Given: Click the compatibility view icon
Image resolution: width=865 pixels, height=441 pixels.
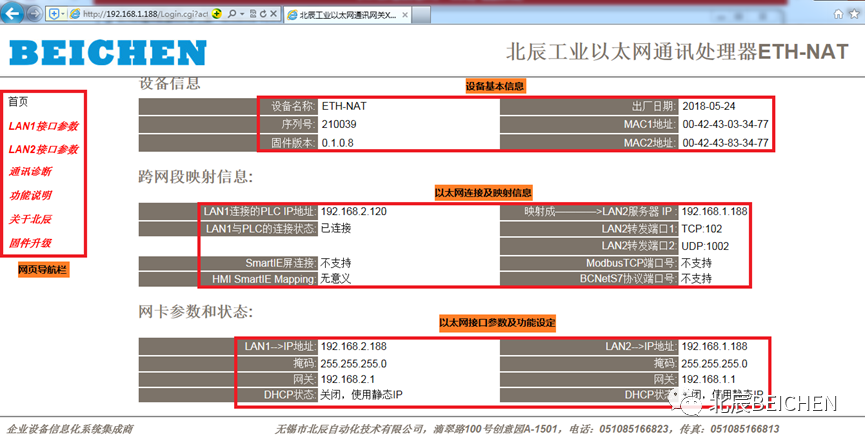Looking at the screenshot, I should click(x=253, y=14).
